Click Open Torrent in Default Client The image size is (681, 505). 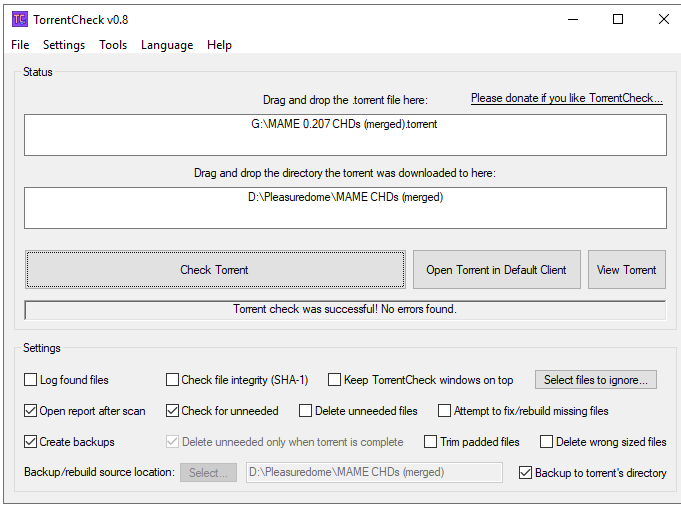click(496, 270)
